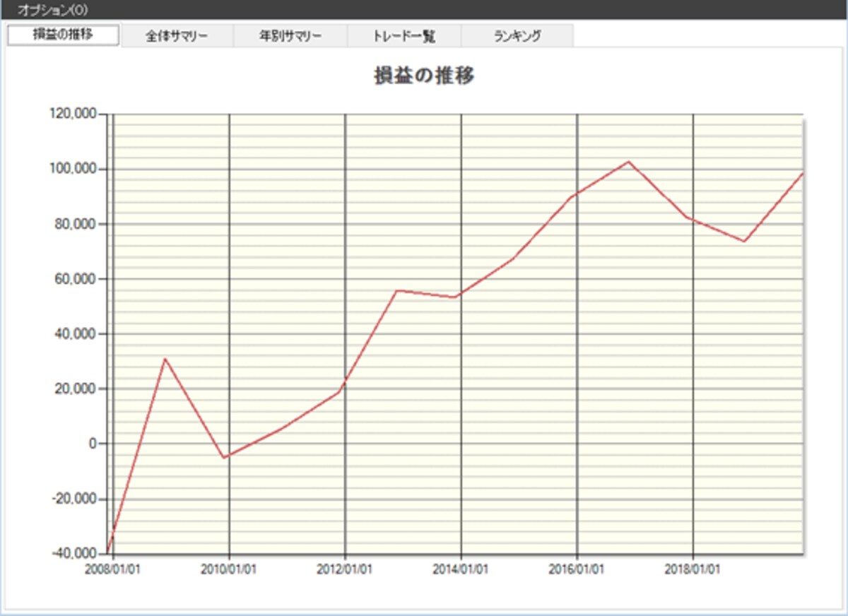The image size is (848, 616).
Task: Click the 2016/01/01 x-axis label
Action: (577, 569)
